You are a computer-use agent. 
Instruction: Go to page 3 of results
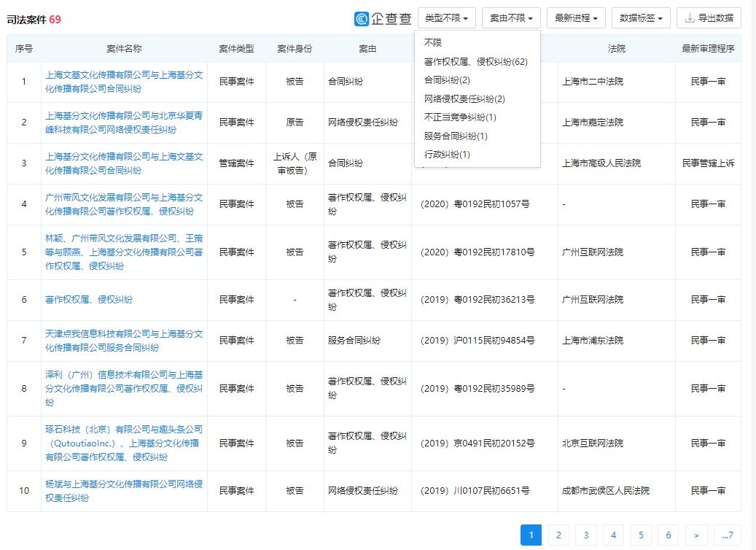586,535
